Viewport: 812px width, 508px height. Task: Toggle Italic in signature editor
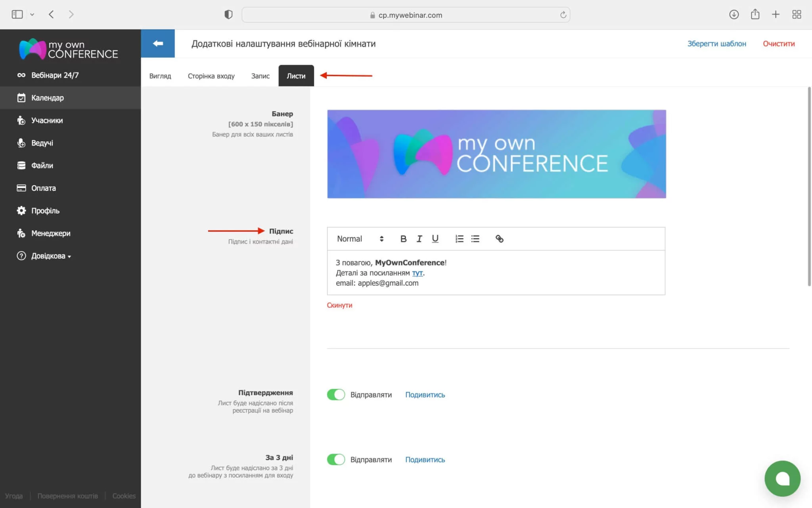click(419, 239)
